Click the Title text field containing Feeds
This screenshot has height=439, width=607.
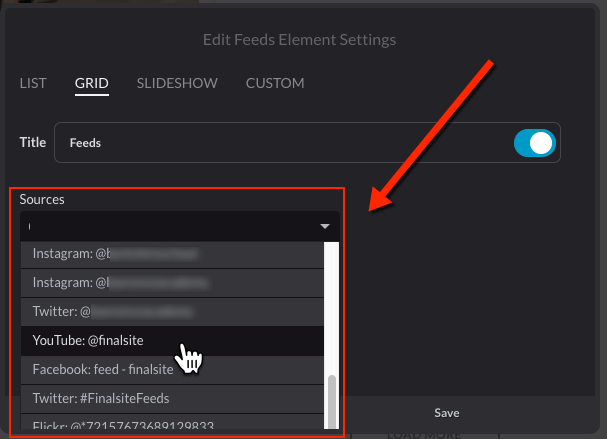tap(283, 143)
